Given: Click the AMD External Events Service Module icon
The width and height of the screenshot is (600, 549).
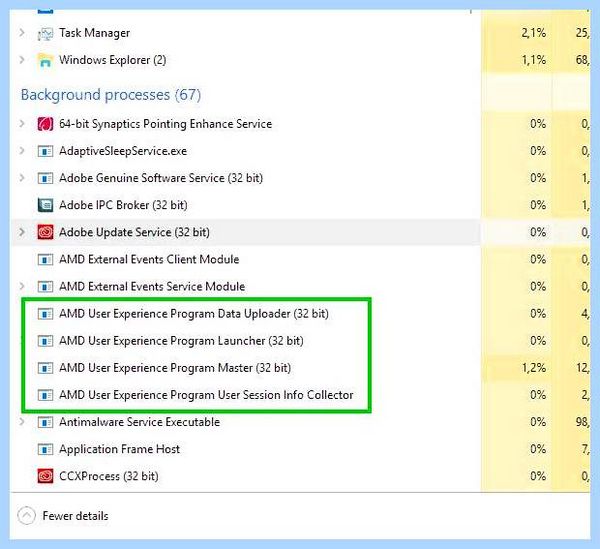Looking at the screenshot, I should click(45, 287).
